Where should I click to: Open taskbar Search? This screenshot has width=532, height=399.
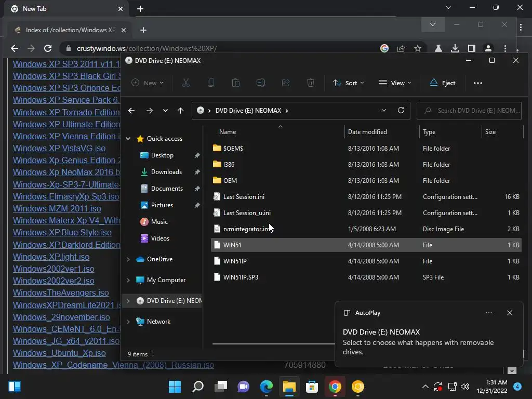coord(198,387)
